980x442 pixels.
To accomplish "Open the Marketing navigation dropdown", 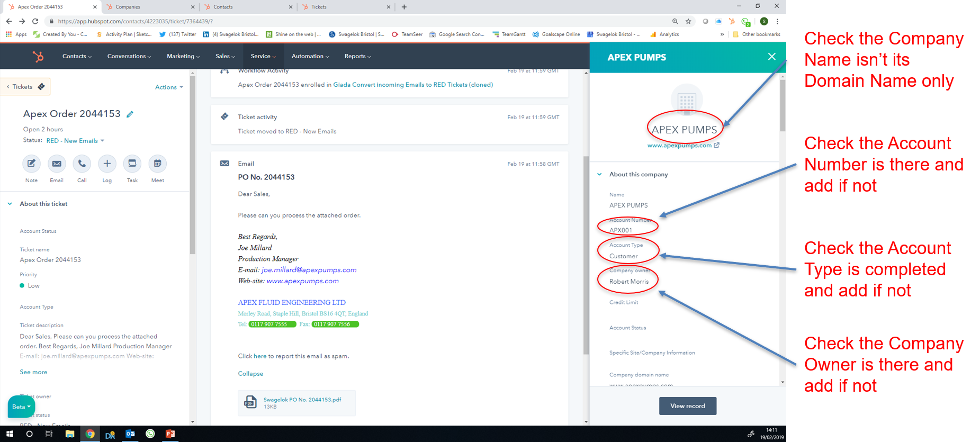I will pyautogui.click(x=183, y=56).
